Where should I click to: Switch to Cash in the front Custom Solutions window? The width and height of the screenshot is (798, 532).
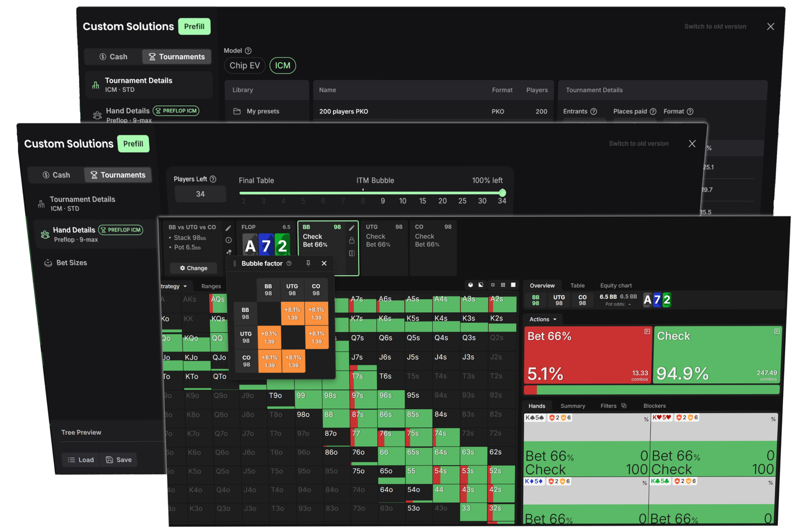pos(56,175)
